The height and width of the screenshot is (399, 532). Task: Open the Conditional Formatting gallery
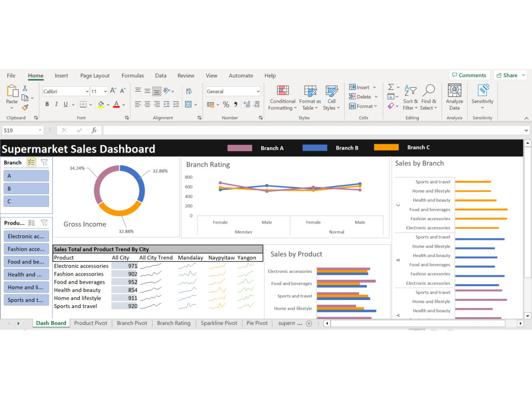tap(282, 97)
